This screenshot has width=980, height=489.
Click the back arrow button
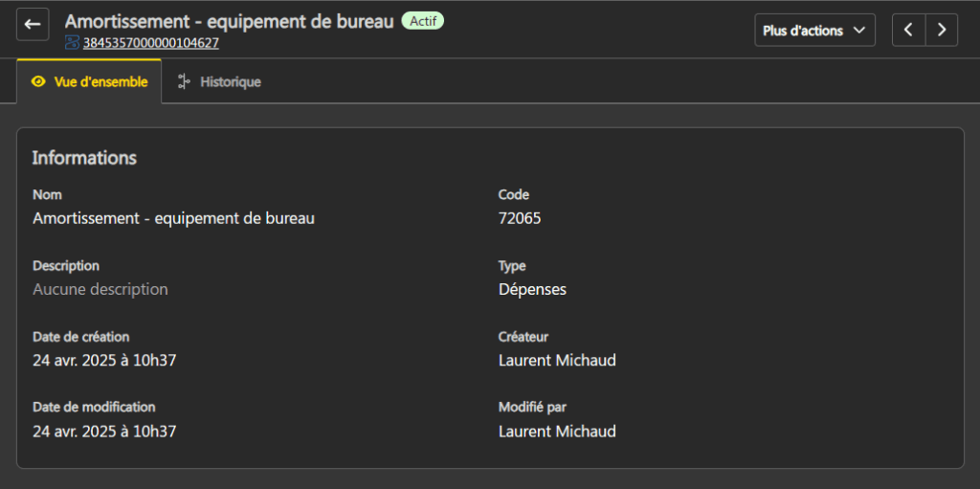click(x=33, y=25)
